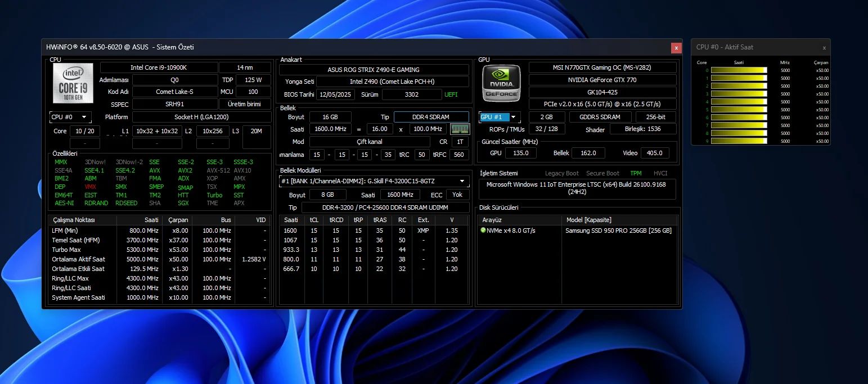Screen dimensions: 868x384
Task: Click the green UEFI label
Action: click(451, 94)
